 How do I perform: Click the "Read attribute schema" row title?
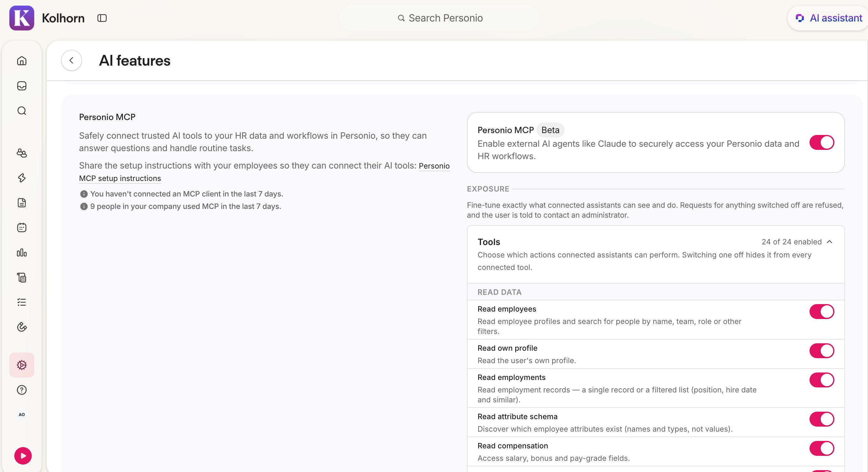(x=518, y=416)
